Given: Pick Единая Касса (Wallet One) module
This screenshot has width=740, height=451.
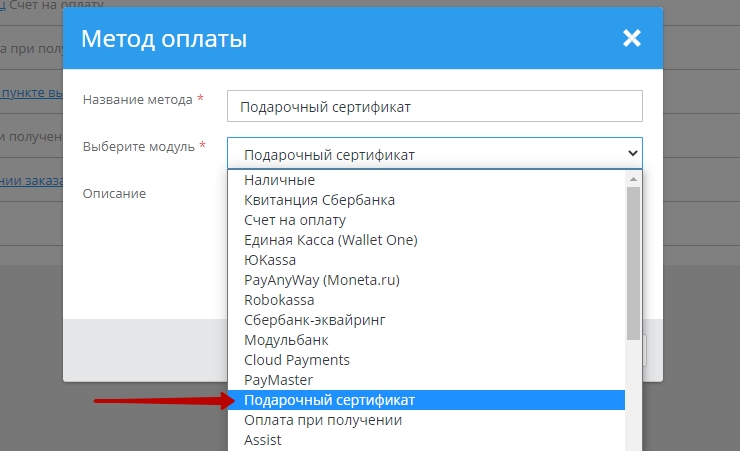Looking at the screenshot, I should (330, 240).
